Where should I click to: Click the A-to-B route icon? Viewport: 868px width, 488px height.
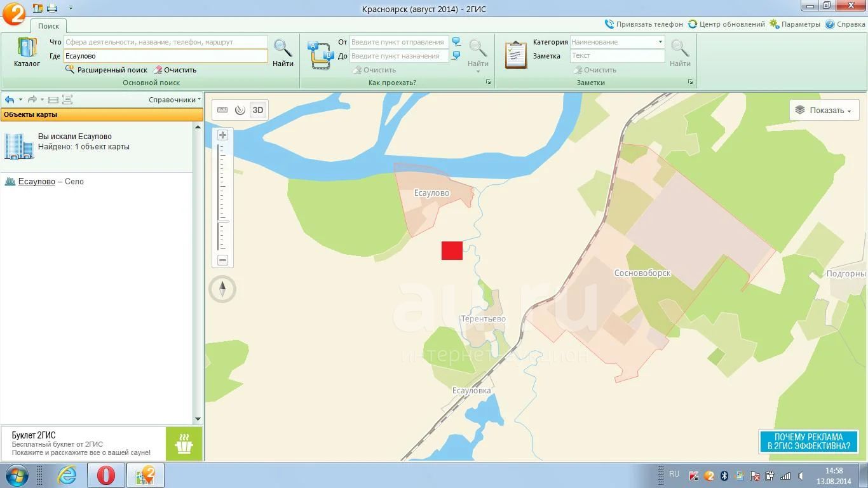click(x=321, y=55)
